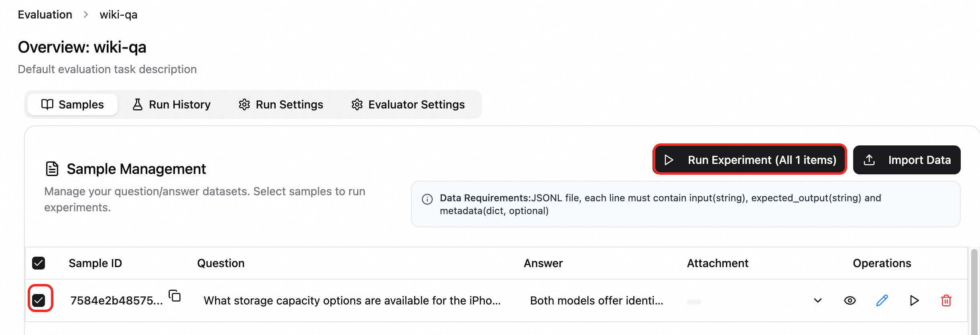This screenshot has height=335, width=980.
Task: Run the single sample with row play icon
Action: (914, 300)
